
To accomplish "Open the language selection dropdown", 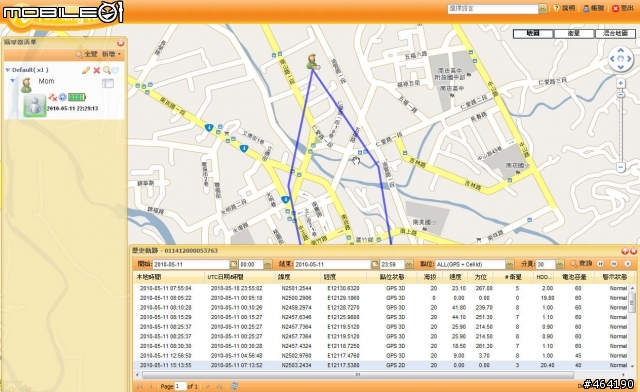I will pyautogui.click(x=542, y=8).
